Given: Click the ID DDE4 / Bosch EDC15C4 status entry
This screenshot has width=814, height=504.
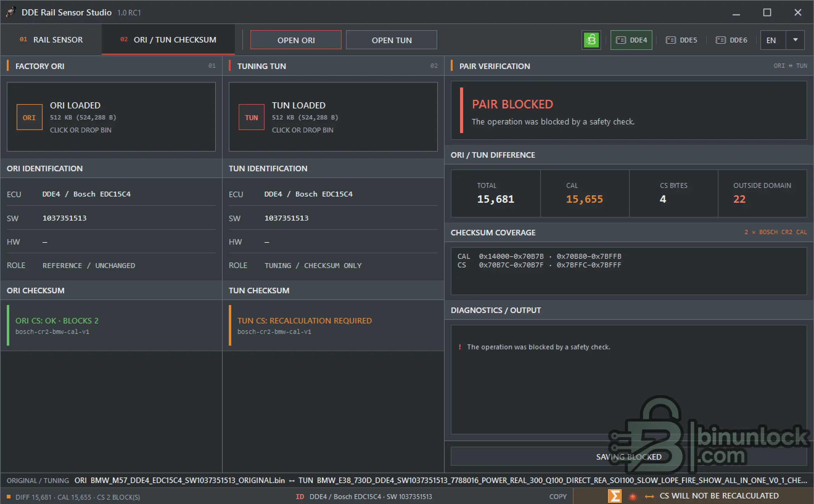Looking at the screenshot, I should 364,496.
